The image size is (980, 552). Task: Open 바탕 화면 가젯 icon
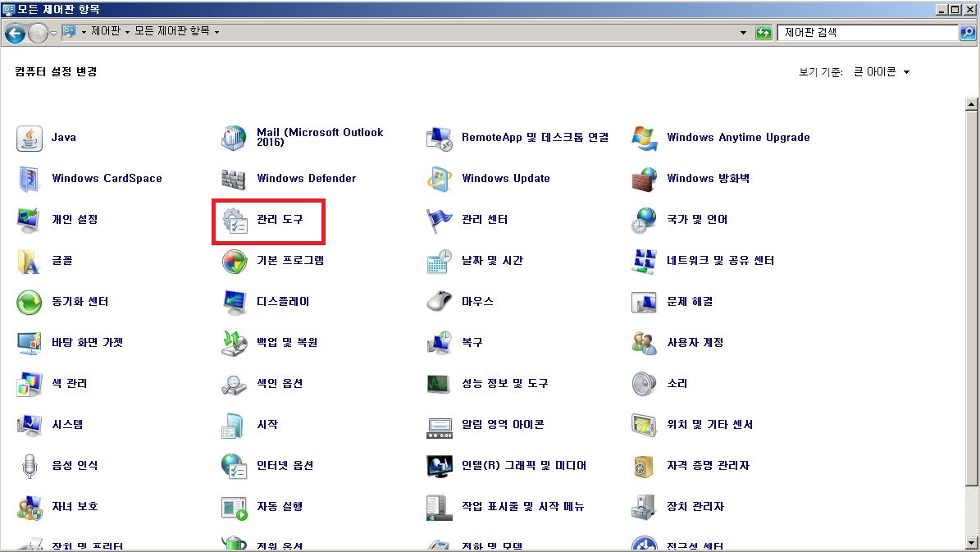click(x=29, y=343)
